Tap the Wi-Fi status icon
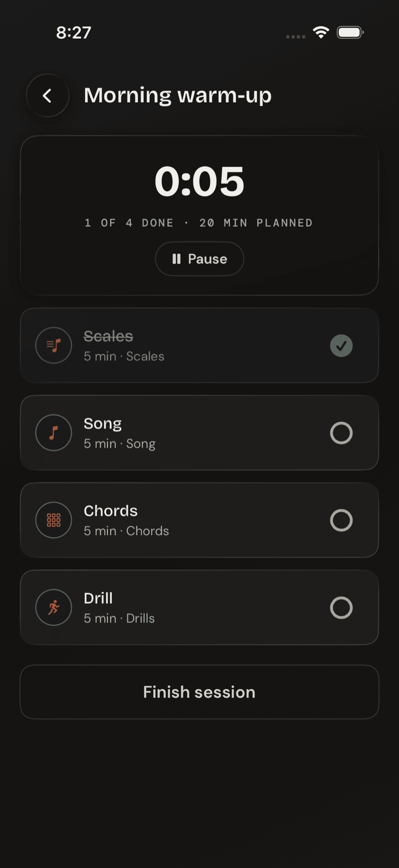399x868 pixels. coord(321,32)
